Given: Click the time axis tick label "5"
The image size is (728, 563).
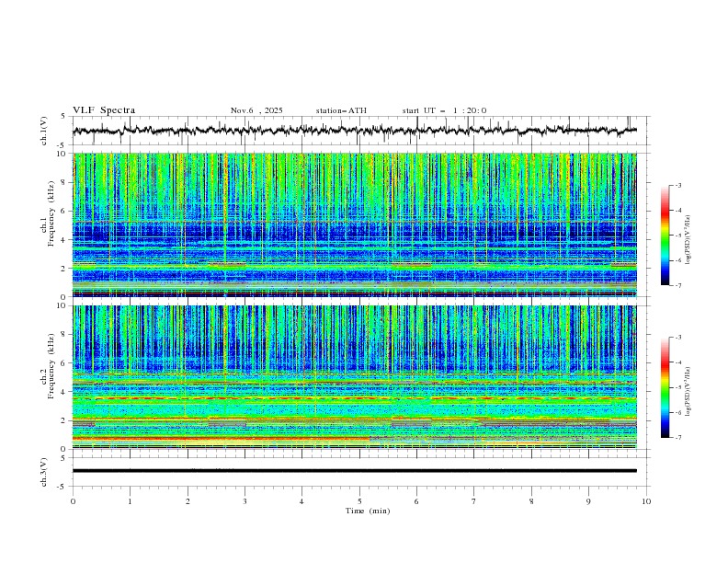Looking at the screenshot, I should (x=359, y=501).
